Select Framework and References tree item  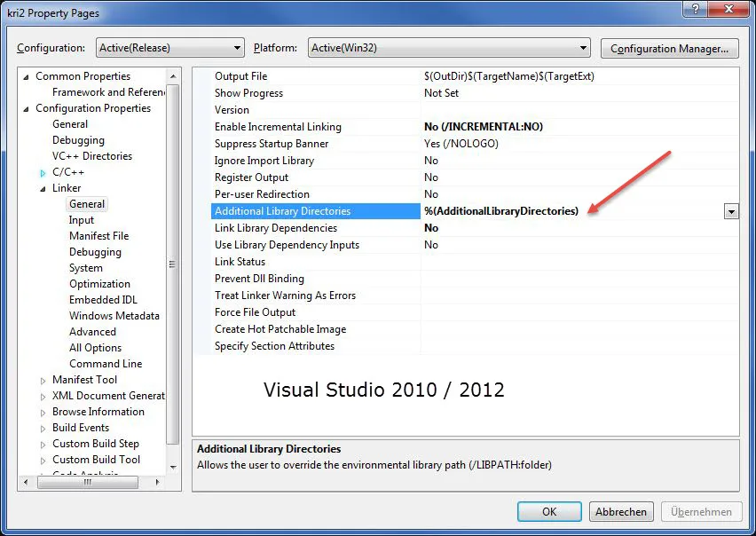(108, 92)
